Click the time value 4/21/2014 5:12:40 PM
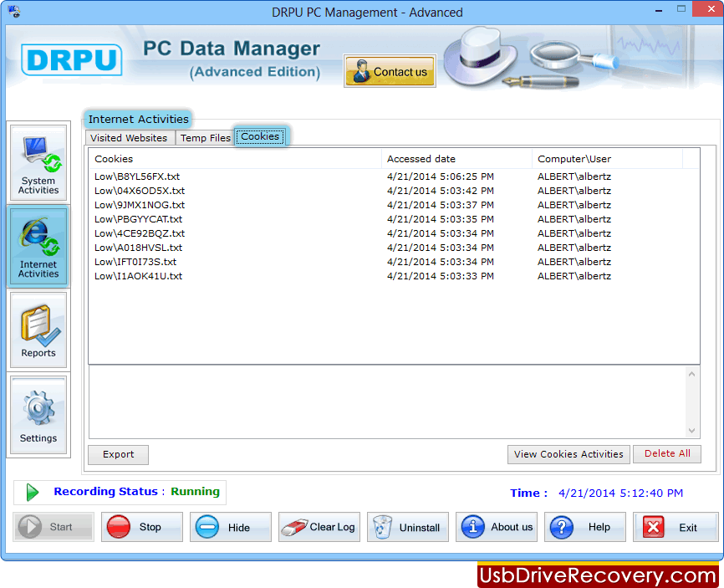Image resolution: width=724 pixels, height=588 pixels. [620, 493]
